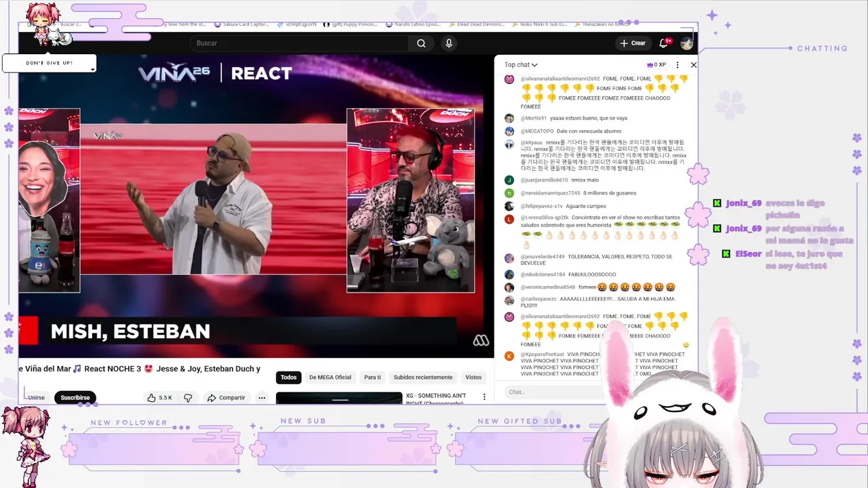Select the Vistos filter chip

pyautogui.click(x=473, y=378)
